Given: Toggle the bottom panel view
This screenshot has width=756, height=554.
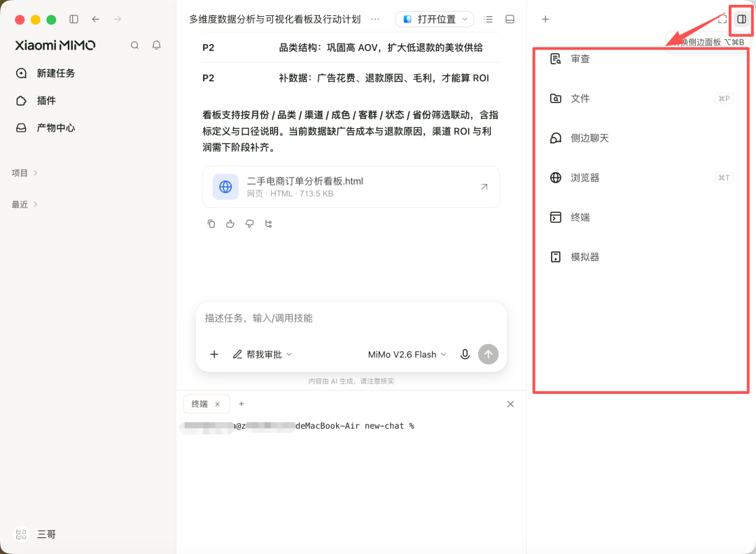Looking at the screenshot, I should pos(510,20).
